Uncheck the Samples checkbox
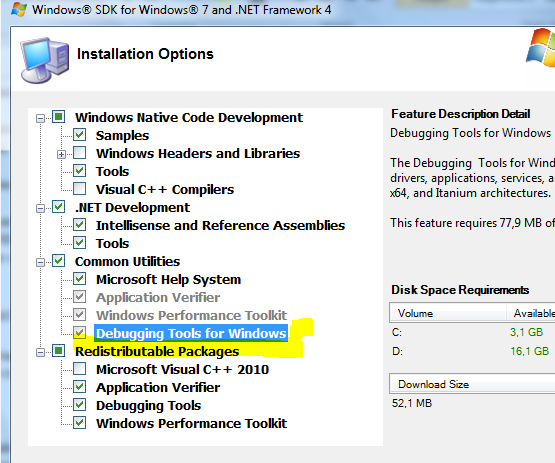Image resolution: width=555 pixels, height=463 pixels. coord(80,135)
